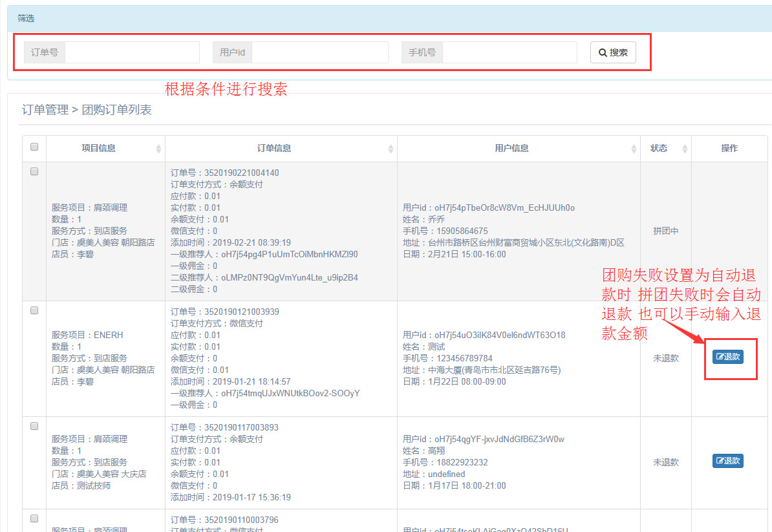
Task: Click 退款 button for ENERH order
Action: [x=727, y=357]
